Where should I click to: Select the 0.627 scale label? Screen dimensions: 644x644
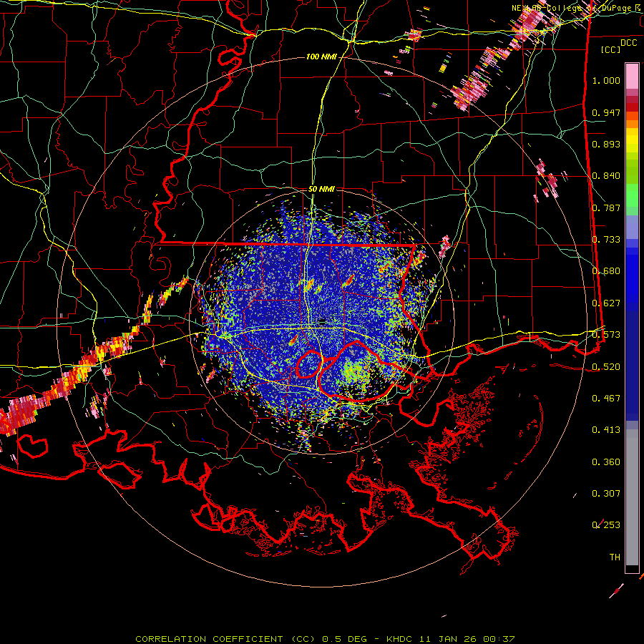point(606,303)
